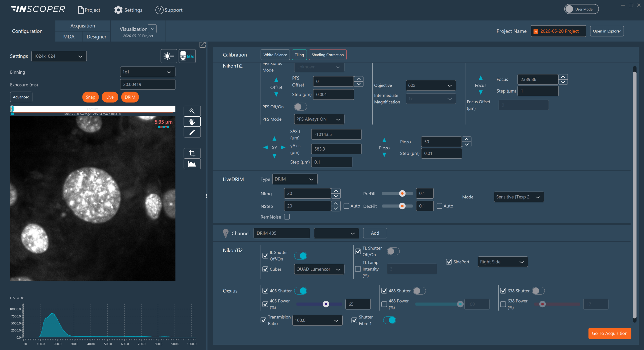Switch the User Mode toggle
The height and width of the screenshot is (350, 644).
click(581, 9)
